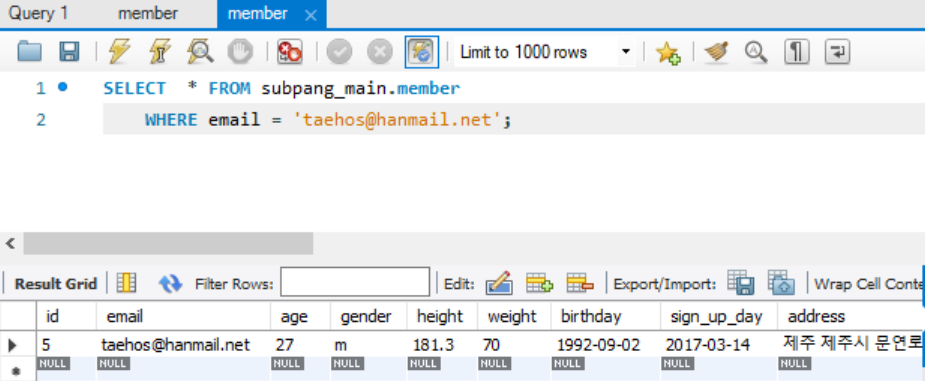
Task: Click the weight column header
Action: click(514, 317)
